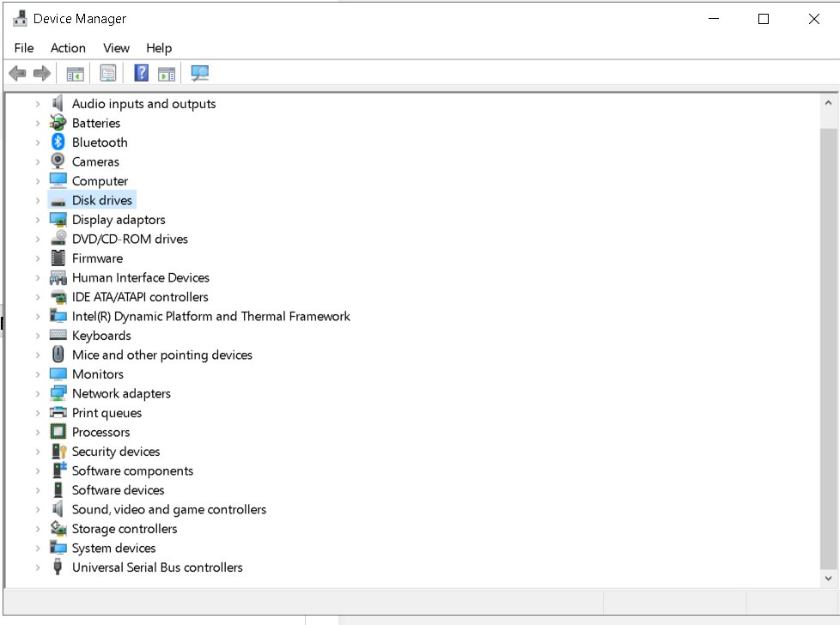Click the blue Help question mark icon
Image resolution: width=840 pixels, height=625 pixels.
142,72
